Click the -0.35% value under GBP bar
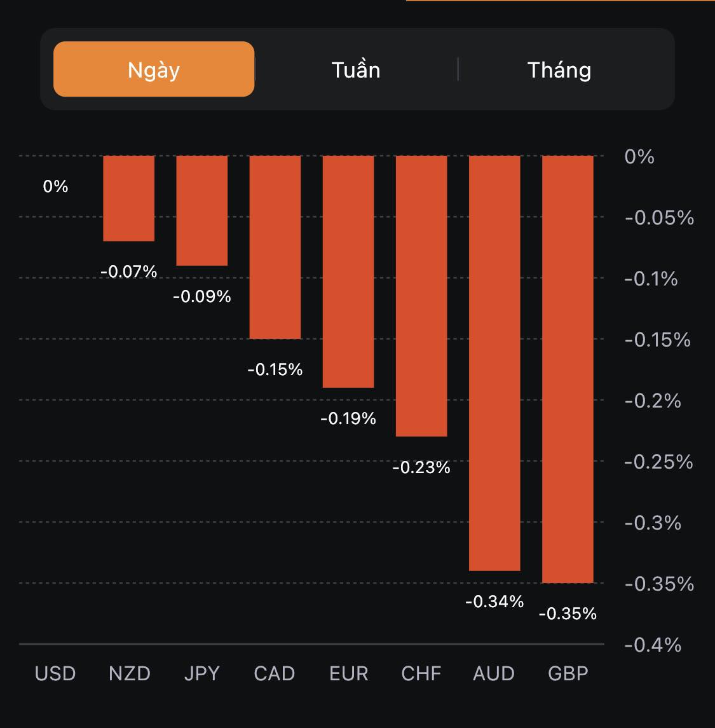 click(x=568, y=614)
